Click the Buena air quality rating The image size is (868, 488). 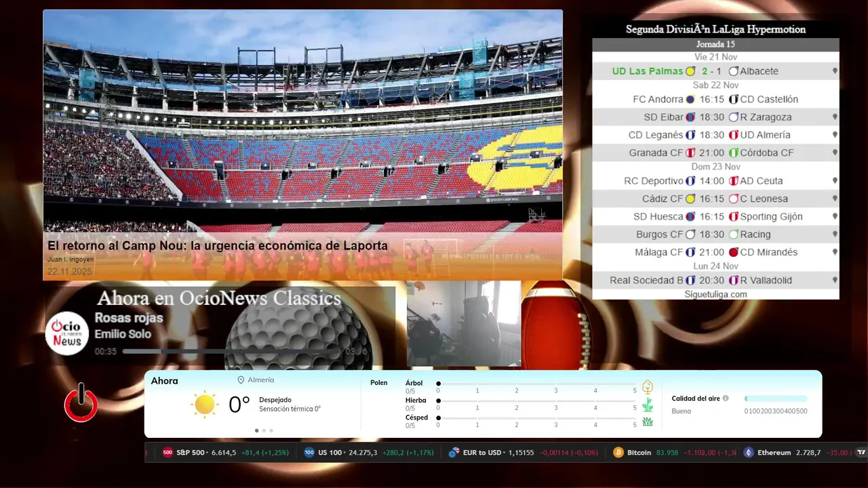(x=682, y=411)
